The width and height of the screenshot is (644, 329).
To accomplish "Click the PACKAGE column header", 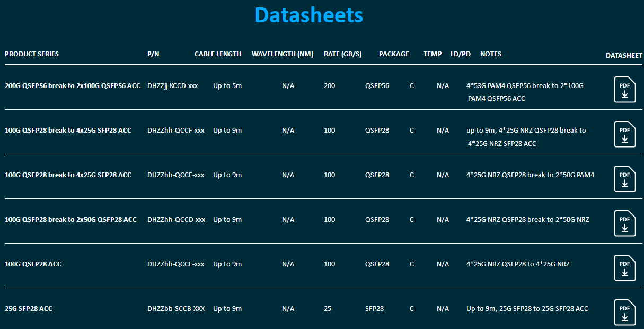I will [394, 54].
